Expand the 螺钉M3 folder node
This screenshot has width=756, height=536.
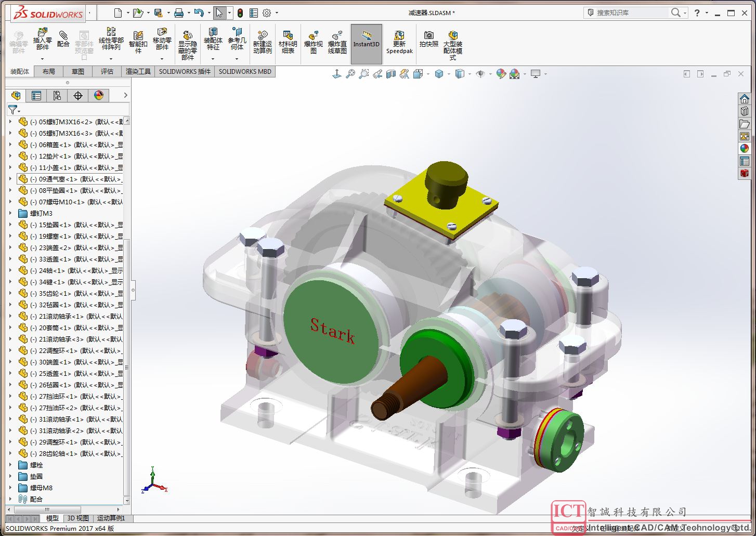coord(10,213)
